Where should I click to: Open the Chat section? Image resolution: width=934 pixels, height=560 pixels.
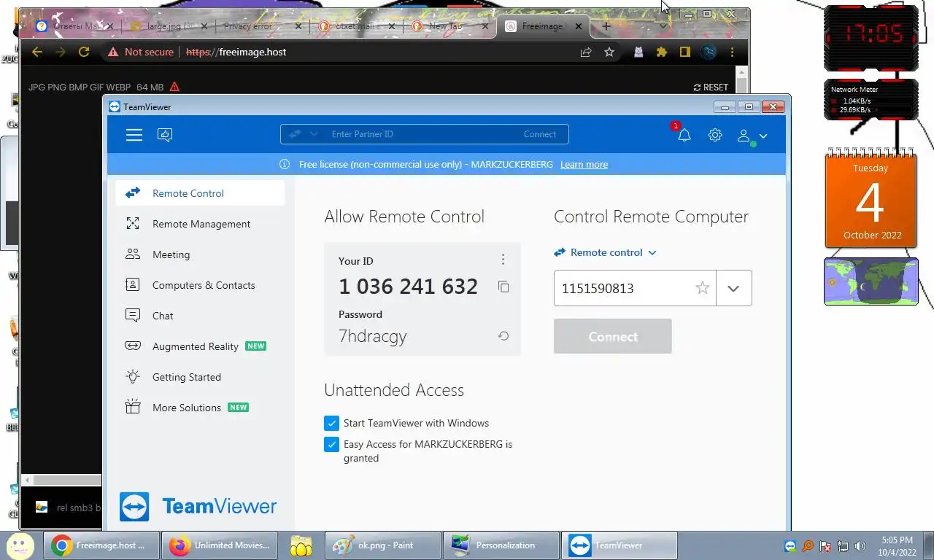(x=200, y=316)
